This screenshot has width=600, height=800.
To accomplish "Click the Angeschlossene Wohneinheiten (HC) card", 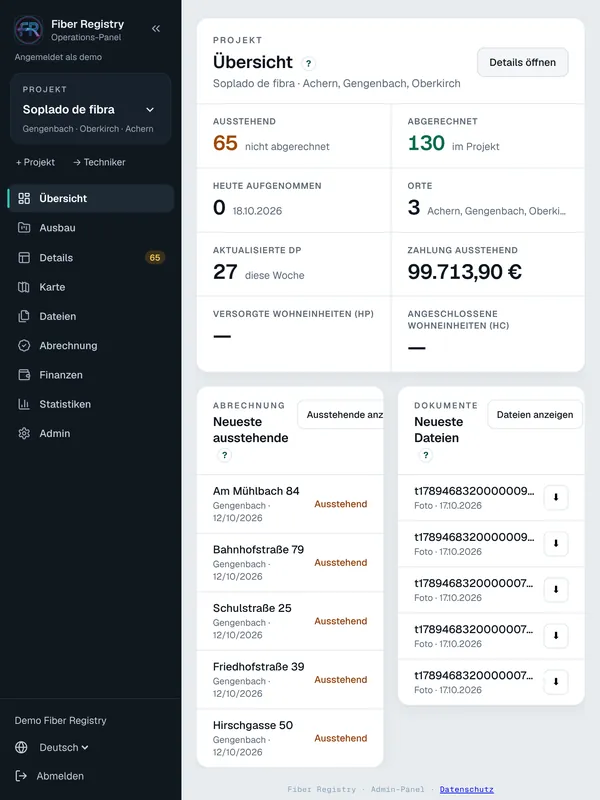I will coord(488,334).
